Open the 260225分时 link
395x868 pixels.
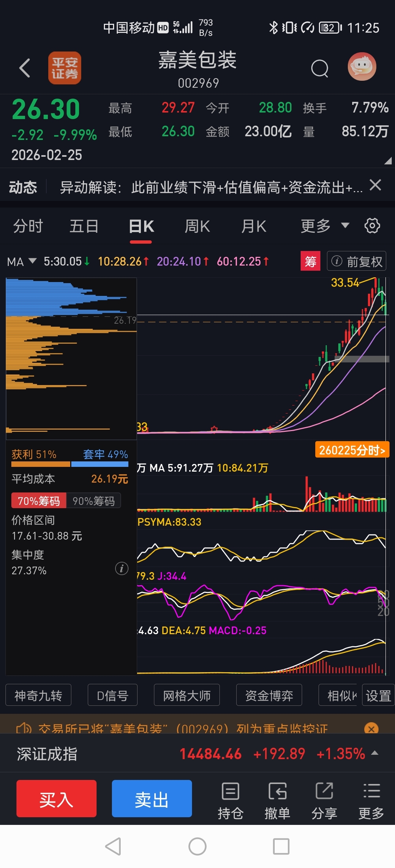352,450
